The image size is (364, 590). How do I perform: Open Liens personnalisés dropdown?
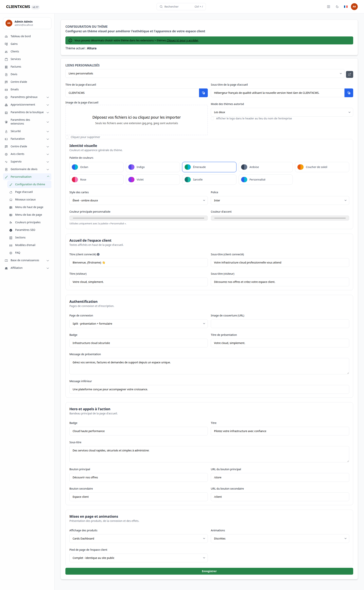coord(205,73)
